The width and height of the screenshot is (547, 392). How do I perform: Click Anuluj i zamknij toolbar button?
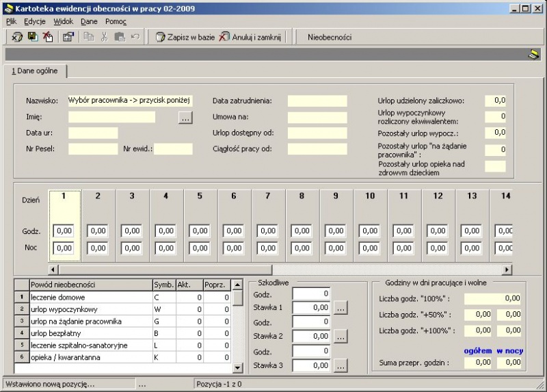[x=250, y=37]
